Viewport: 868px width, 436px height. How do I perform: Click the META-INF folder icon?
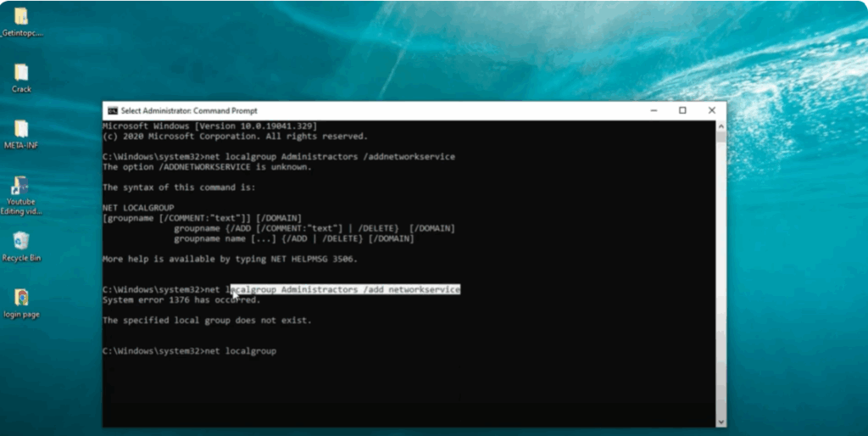[21, 129]
